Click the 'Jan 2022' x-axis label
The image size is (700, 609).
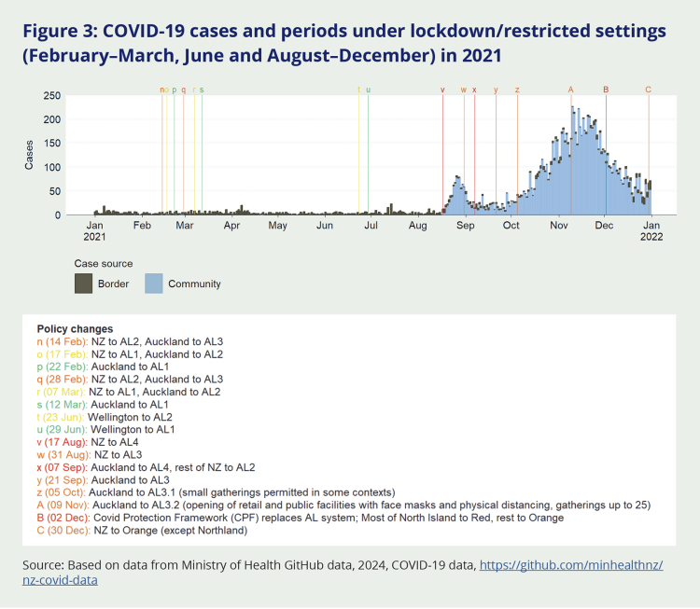click(x=651, y=231)
